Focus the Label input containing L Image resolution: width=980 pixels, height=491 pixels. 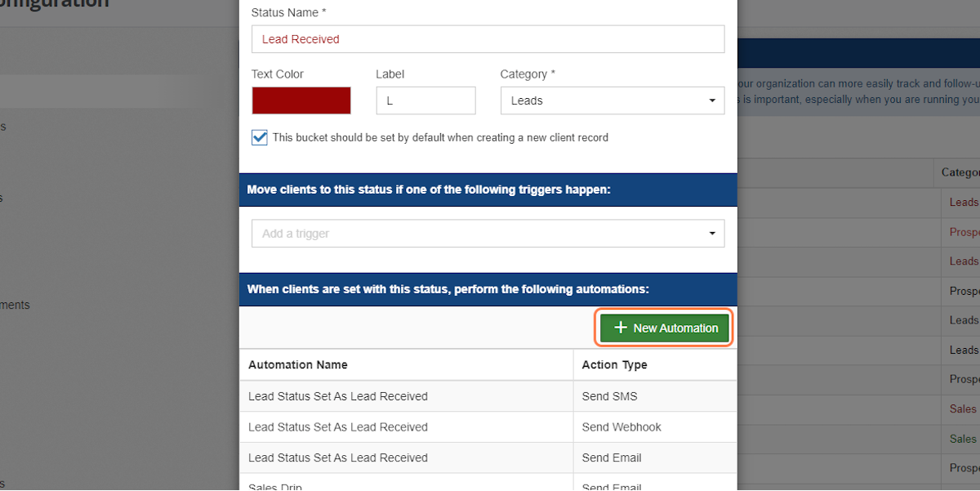(425, 100)
